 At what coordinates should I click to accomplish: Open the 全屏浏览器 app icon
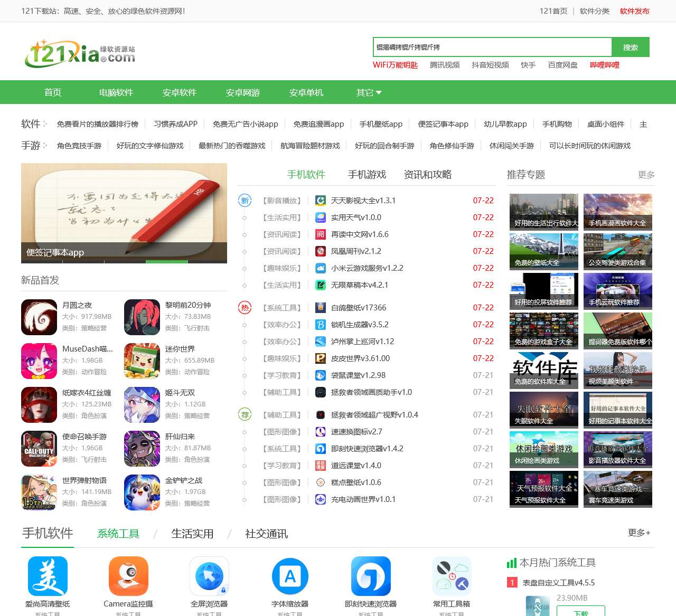point(209,576)
